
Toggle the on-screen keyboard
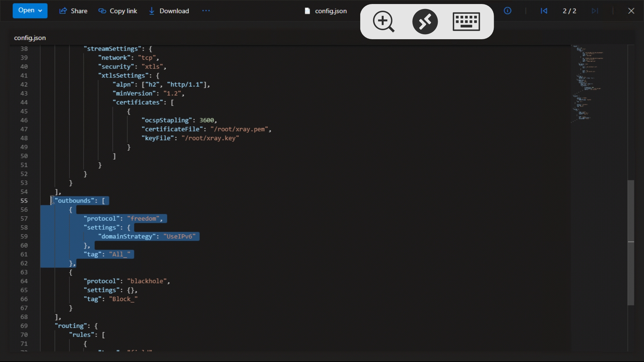point(466,21)
